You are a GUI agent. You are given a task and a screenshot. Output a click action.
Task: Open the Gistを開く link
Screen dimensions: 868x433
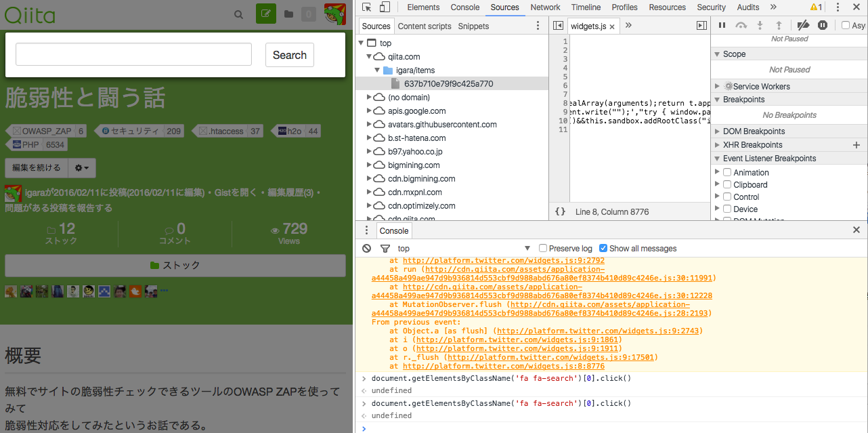click(236, 193)
